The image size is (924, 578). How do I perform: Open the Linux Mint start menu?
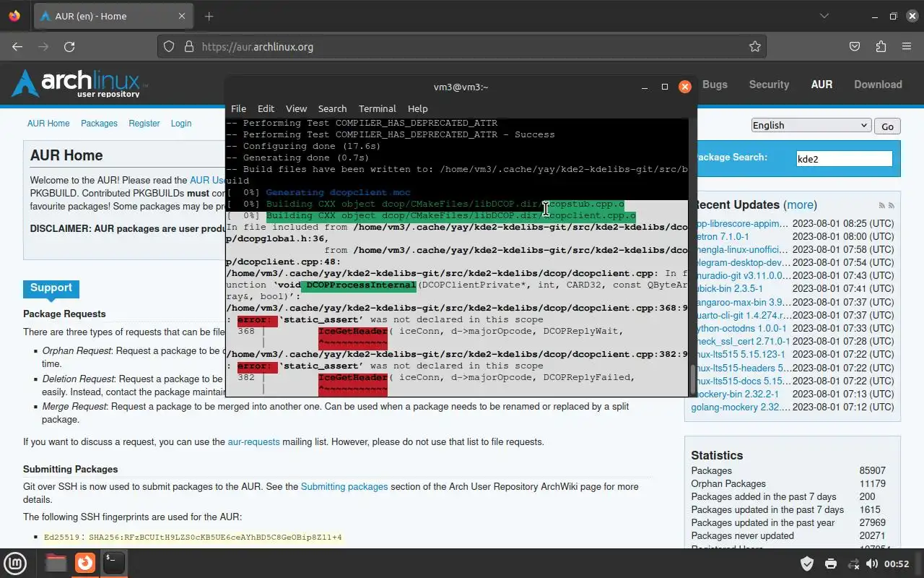(16, 563)
